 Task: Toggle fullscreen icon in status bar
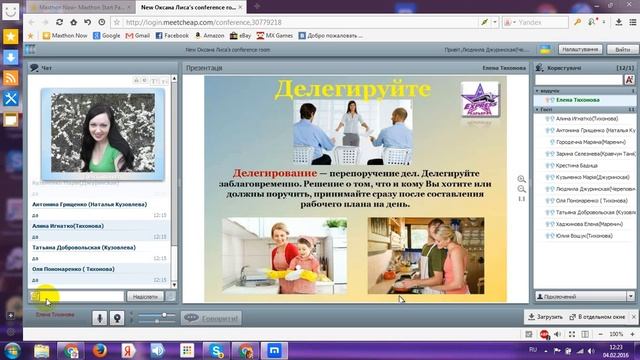[572, 334]
